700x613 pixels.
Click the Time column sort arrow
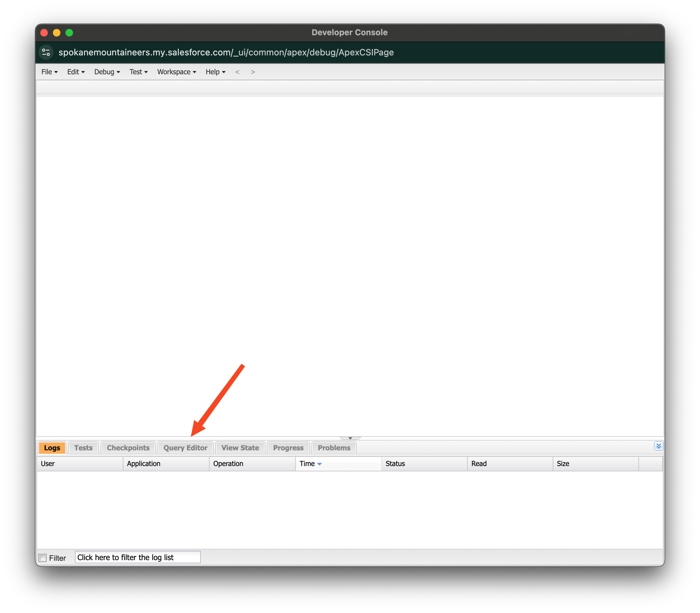[319, 464]
